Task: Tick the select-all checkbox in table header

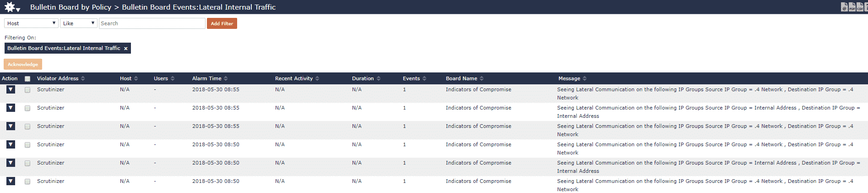Action: pos(27,79)
